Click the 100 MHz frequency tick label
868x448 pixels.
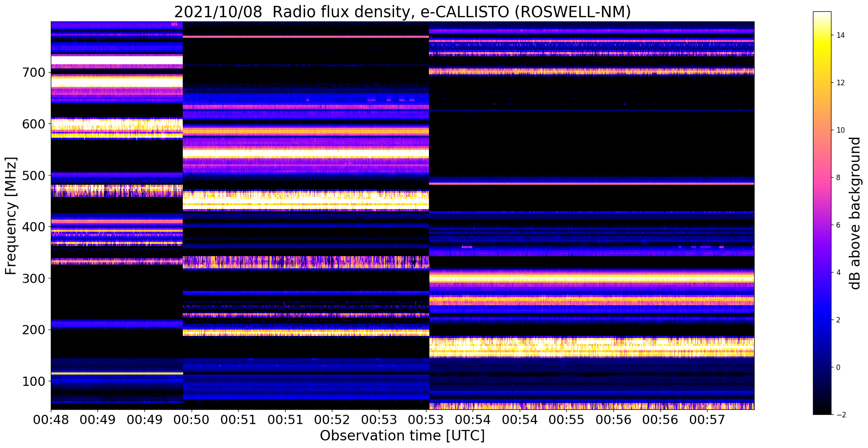point(34,381)
